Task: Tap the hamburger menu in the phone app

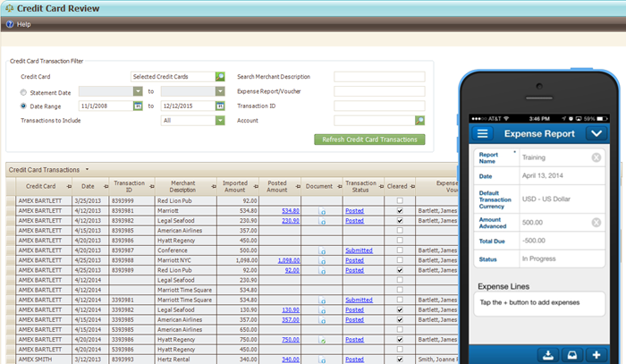Action: click(482, 133)
